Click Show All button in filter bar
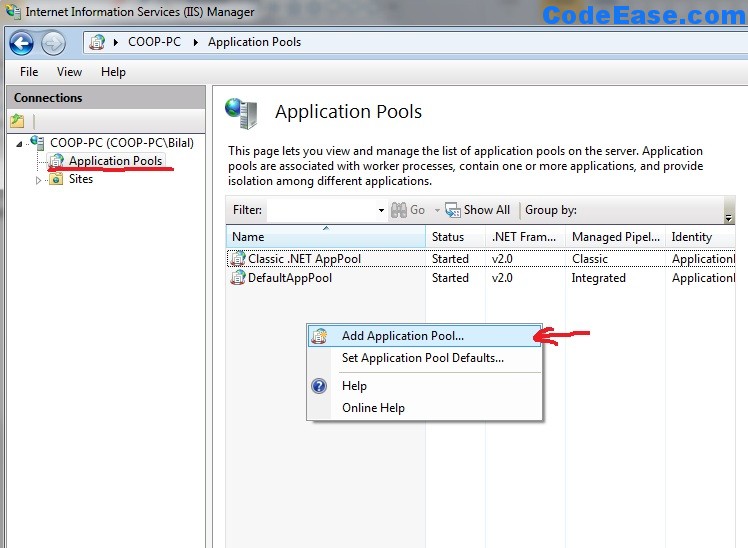This screenshot has width=748, height=548. [477, 210]
